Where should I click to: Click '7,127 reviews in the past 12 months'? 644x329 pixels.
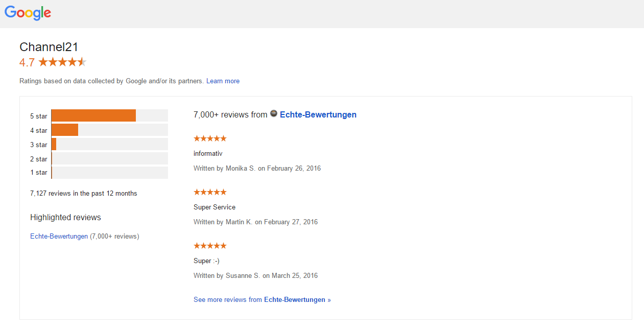(84, 193)
